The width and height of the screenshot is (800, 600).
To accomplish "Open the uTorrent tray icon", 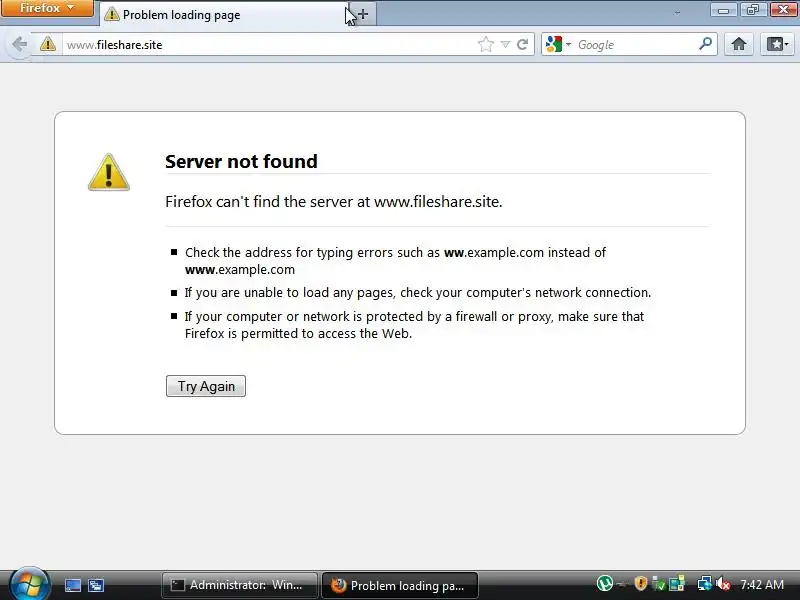I will tap(605, 583).
